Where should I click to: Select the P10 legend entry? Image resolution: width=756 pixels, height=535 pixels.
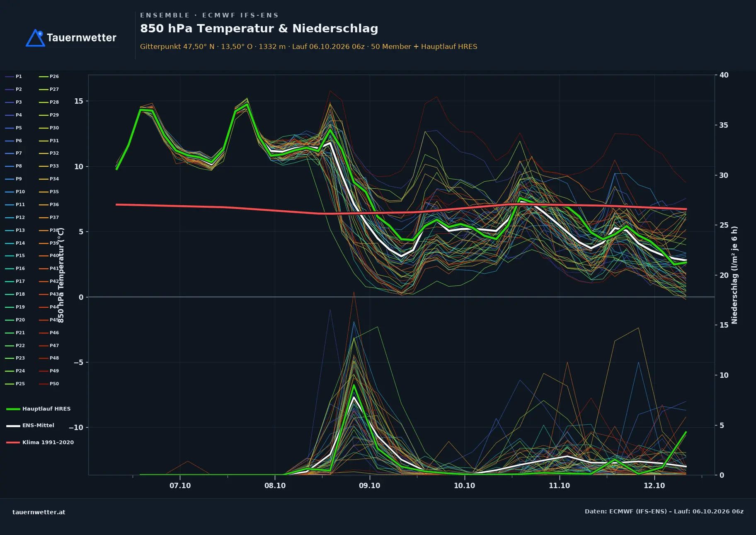[15, 192]
